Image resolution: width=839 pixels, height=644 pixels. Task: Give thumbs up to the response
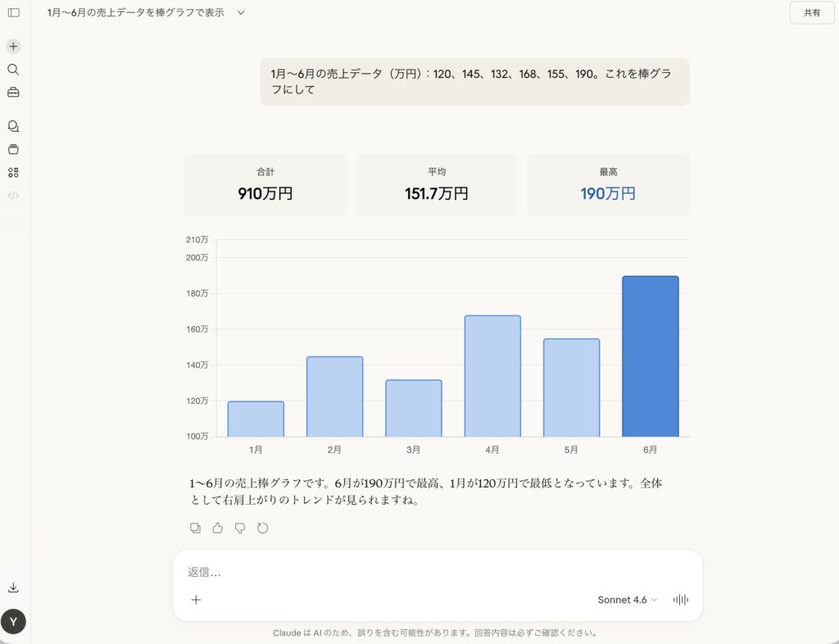click(x=217, y=528)
